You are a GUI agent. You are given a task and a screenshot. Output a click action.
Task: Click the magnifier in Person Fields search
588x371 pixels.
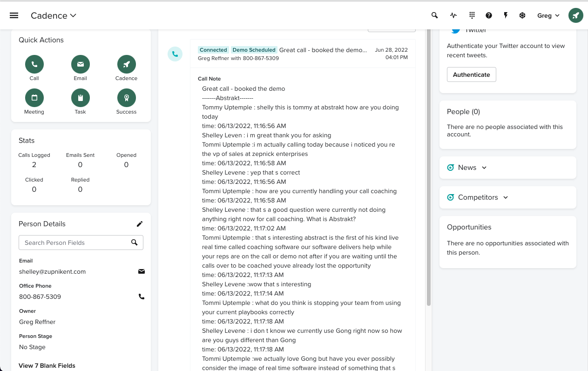click(x=135, y=243)
